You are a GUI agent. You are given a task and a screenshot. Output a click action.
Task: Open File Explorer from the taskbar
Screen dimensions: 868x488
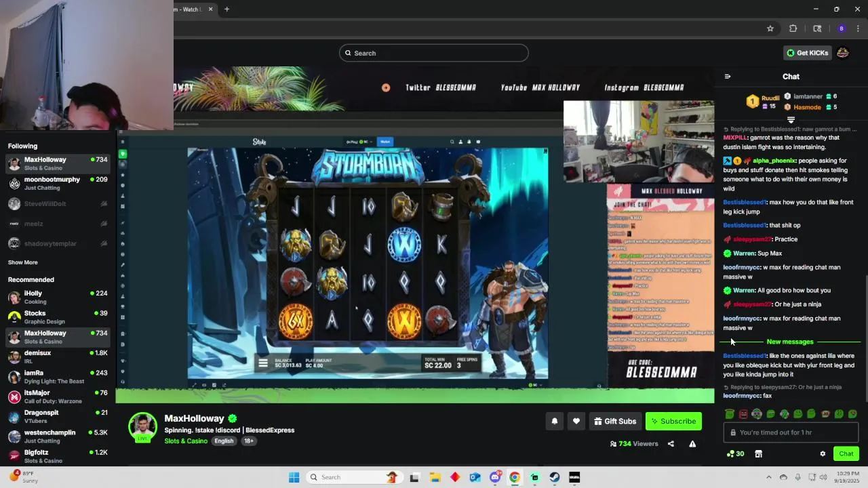(x=435, y=477)
